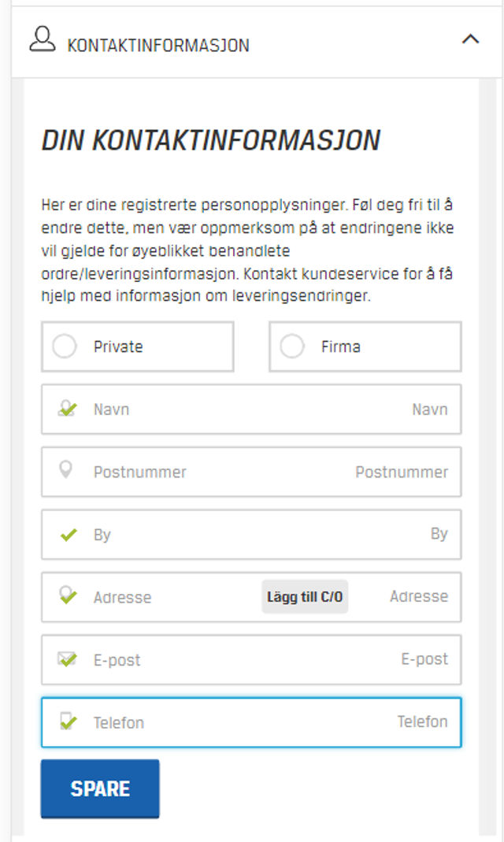Click the Adresse field pin icon

click(68, 596)
